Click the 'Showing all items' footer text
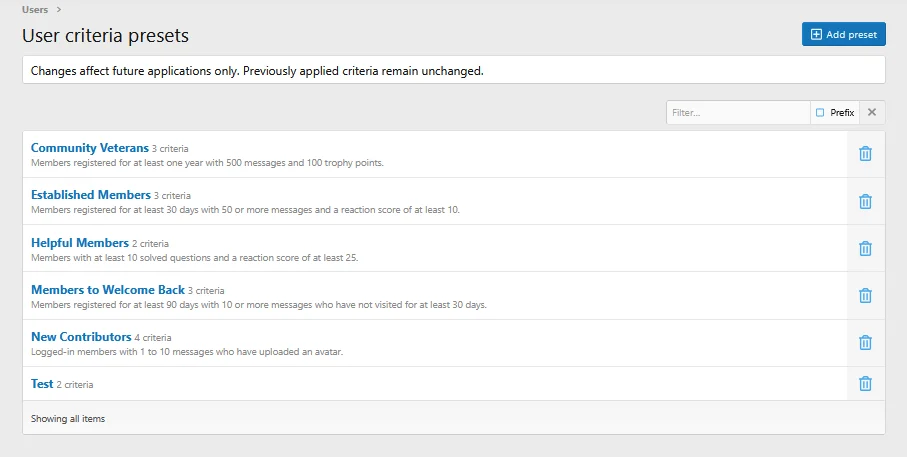Image resolution: width=907 pixels, height=457 pixels. pyautogui.click(x=68, y=418)
